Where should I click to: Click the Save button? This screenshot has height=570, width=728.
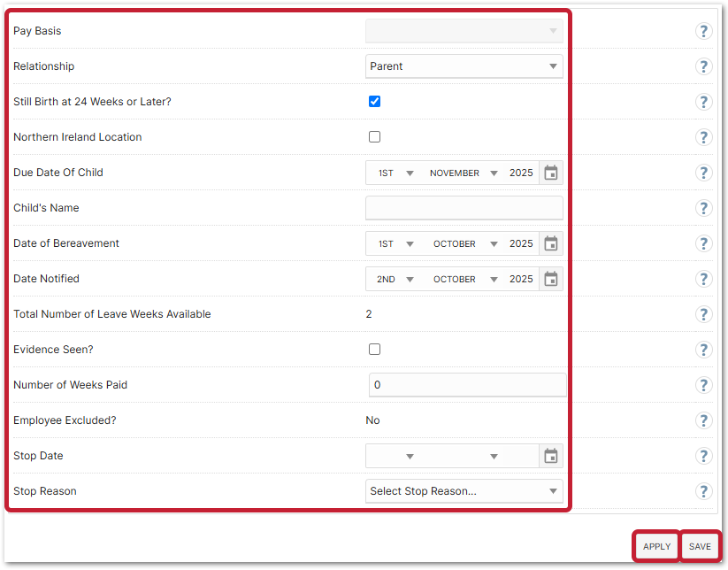[x=700, y=546]
